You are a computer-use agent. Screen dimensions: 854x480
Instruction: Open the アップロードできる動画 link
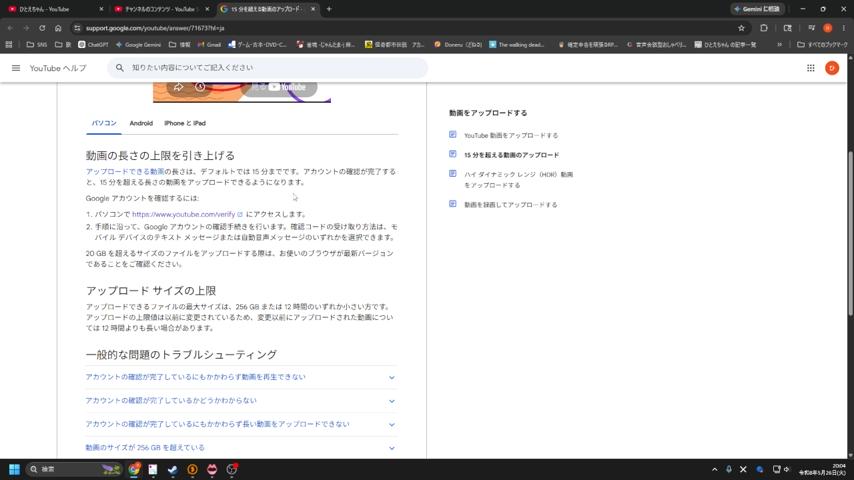click(x=125, y=172)
